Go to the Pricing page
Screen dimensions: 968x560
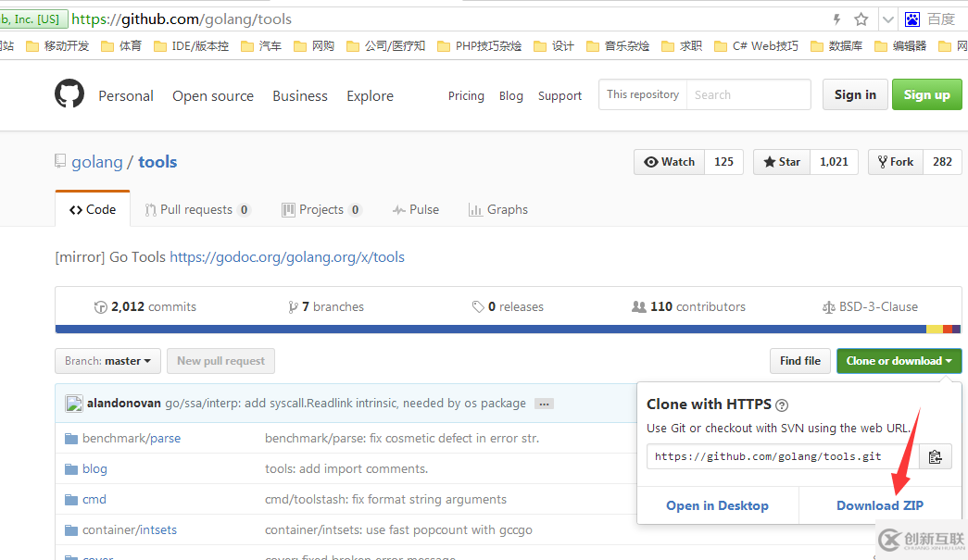466,95
